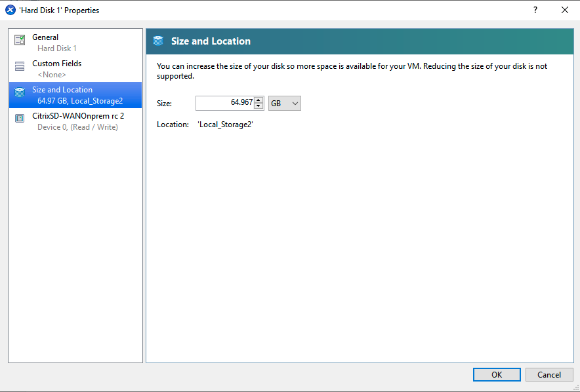Click the 'Local_Storage2' location text
580x392 pixels.
click(225, 125)
